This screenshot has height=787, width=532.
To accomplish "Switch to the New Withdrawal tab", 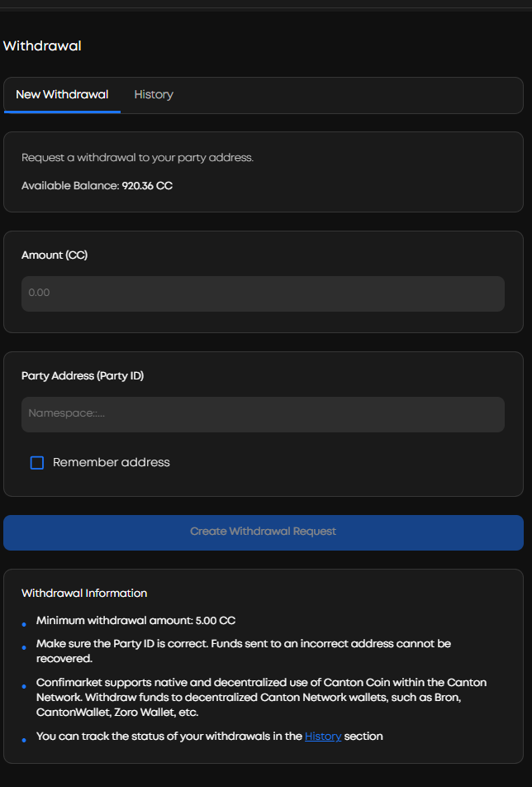I will tap(62, 95).
